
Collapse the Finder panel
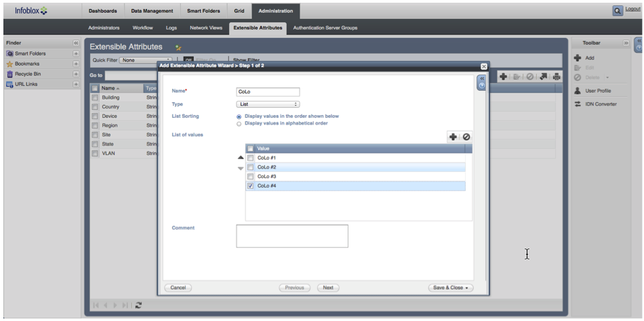click(75, 43)
